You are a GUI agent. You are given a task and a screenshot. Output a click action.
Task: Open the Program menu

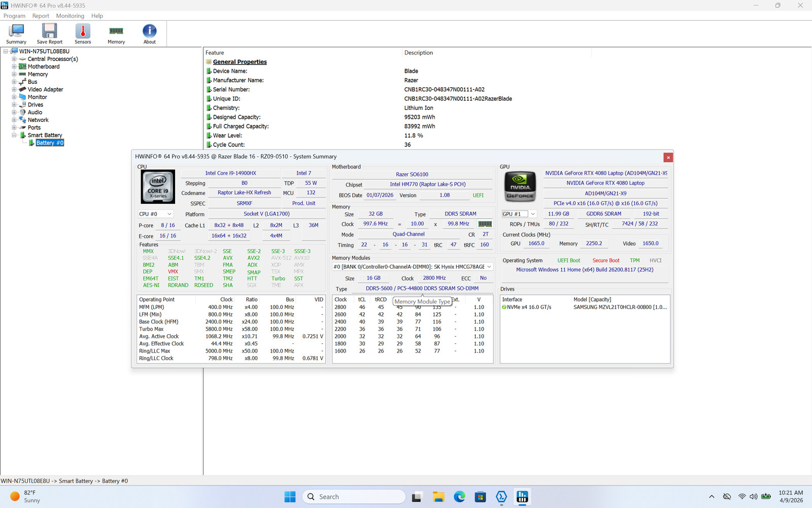click(x=14, y=16)
